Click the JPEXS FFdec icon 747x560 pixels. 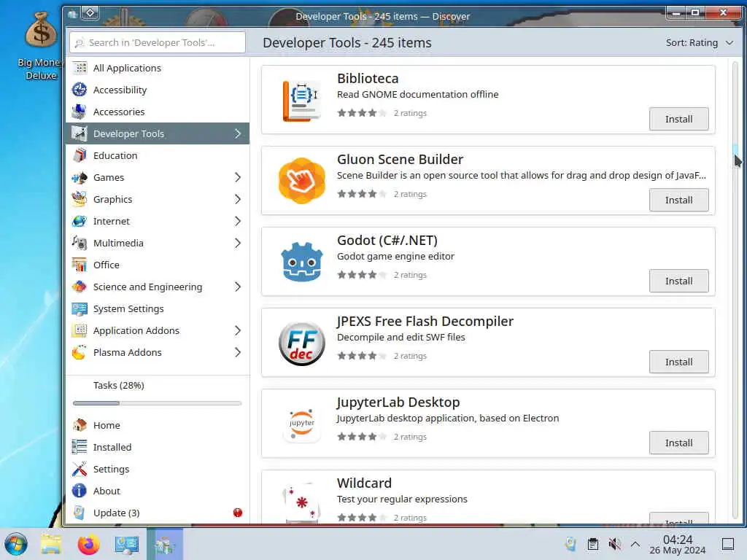point(301,343)
